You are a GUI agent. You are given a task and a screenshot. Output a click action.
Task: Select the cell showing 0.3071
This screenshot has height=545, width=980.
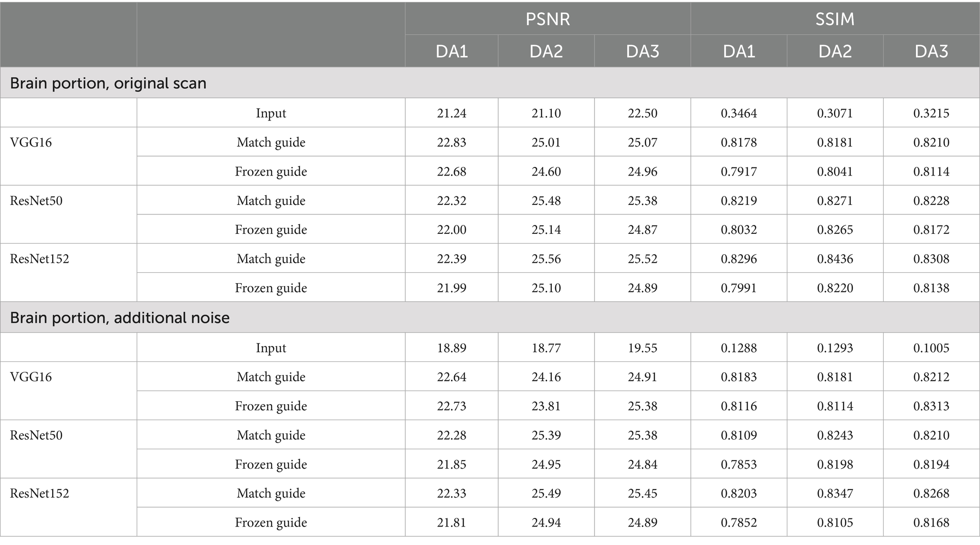835,113
